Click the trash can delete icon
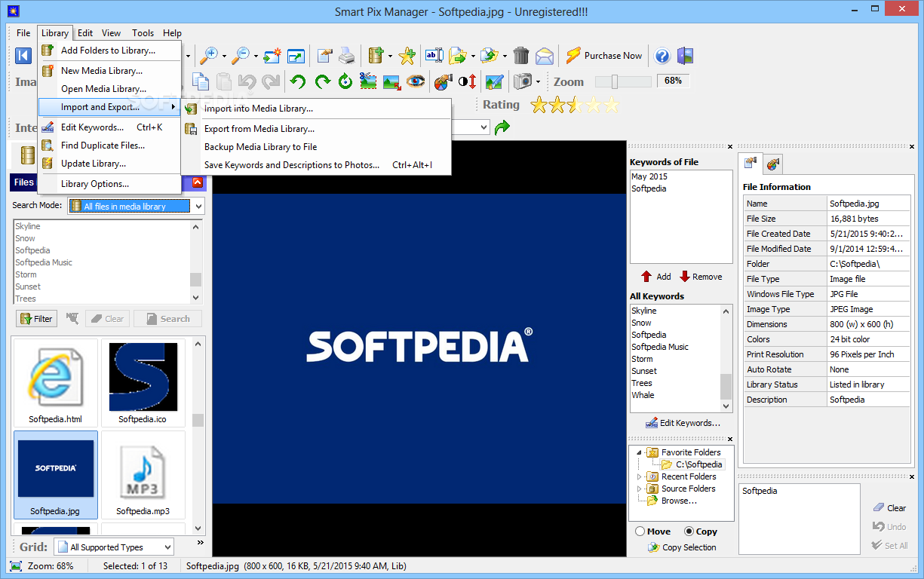The width and height of the screenshot is (924, 579). coord(521,55)
